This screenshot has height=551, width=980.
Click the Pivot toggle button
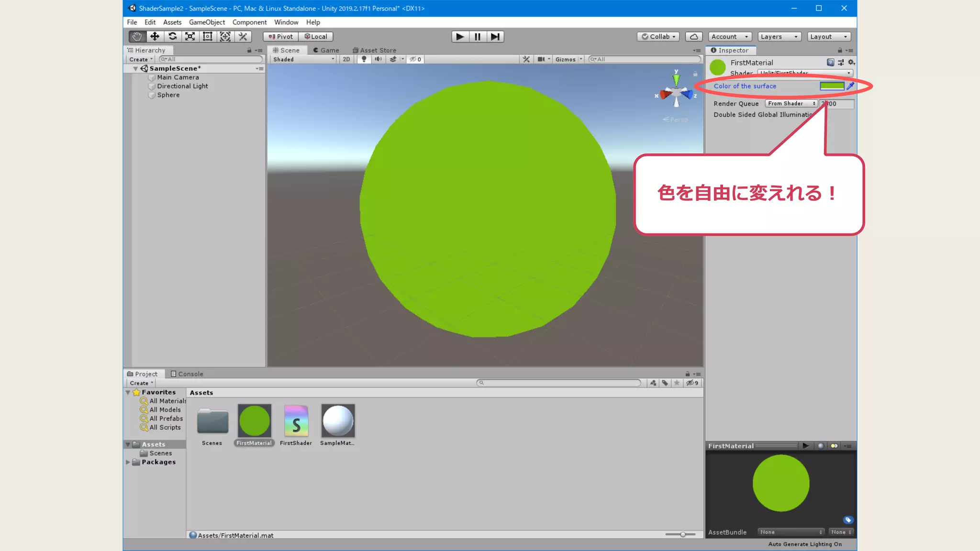point(280,36)
